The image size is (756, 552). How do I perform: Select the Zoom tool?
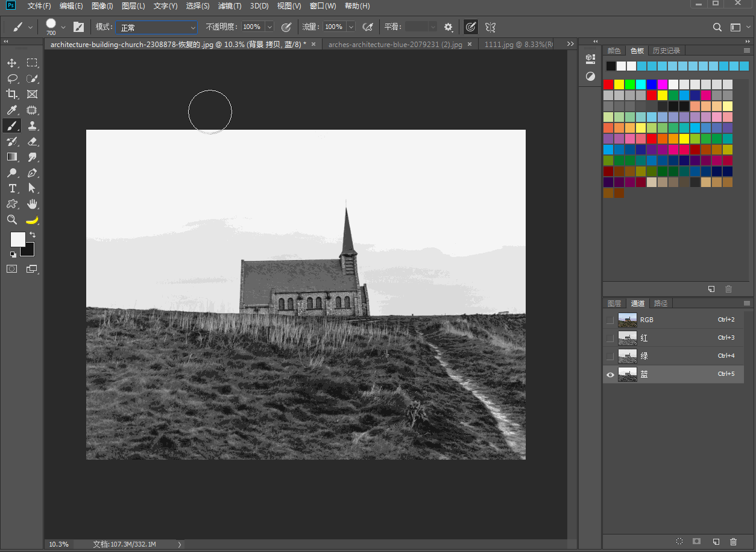click(x=12, y=220)
